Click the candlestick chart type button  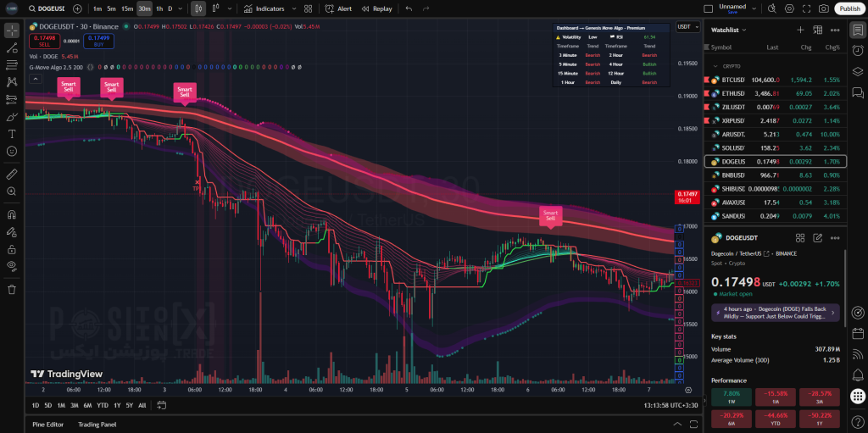click(198, 8)
